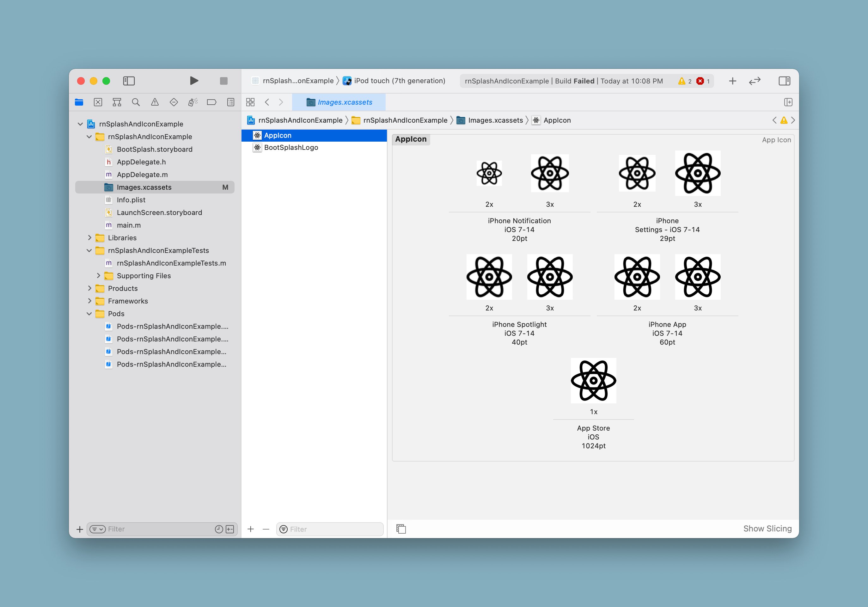Open the Test navigator diamond icon
Screen dimensions: 868x607
[x=174, y=102]
